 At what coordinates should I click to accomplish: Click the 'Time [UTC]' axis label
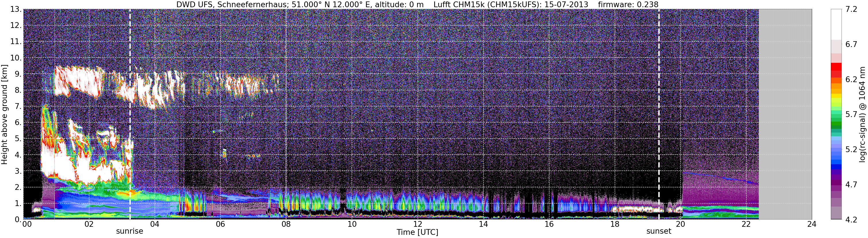coord(417,232)
